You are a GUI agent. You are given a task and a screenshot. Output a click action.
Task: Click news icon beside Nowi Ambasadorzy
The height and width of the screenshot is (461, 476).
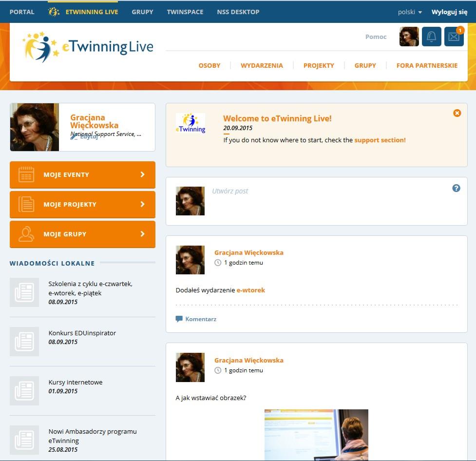pos(24,440)
